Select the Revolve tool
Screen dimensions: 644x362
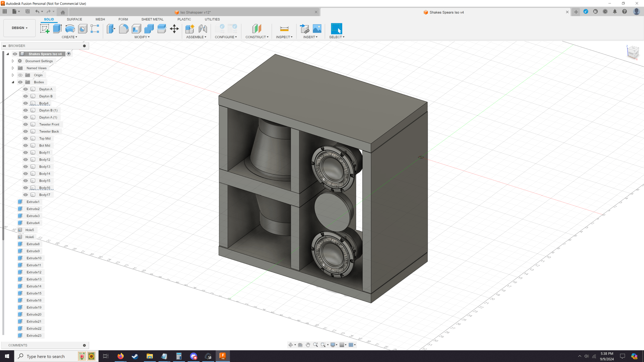pyautogui.click(x=70, y=29)
